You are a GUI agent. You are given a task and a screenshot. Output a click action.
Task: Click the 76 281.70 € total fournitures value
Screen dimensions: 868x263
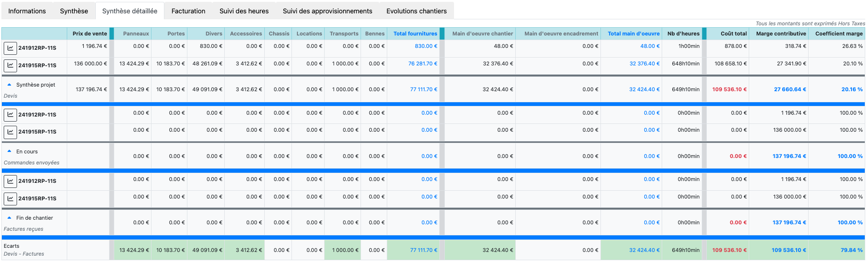(423, 64)
